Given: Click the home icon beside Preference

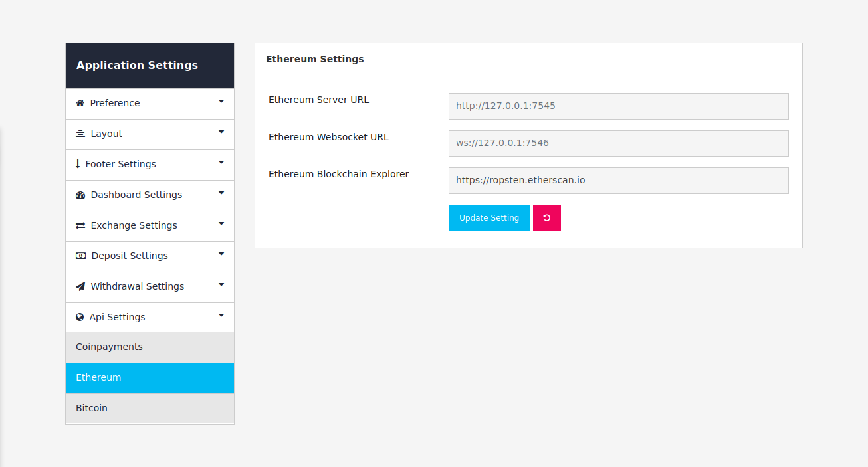Looking at the screenshot, I should pos(80,103).
